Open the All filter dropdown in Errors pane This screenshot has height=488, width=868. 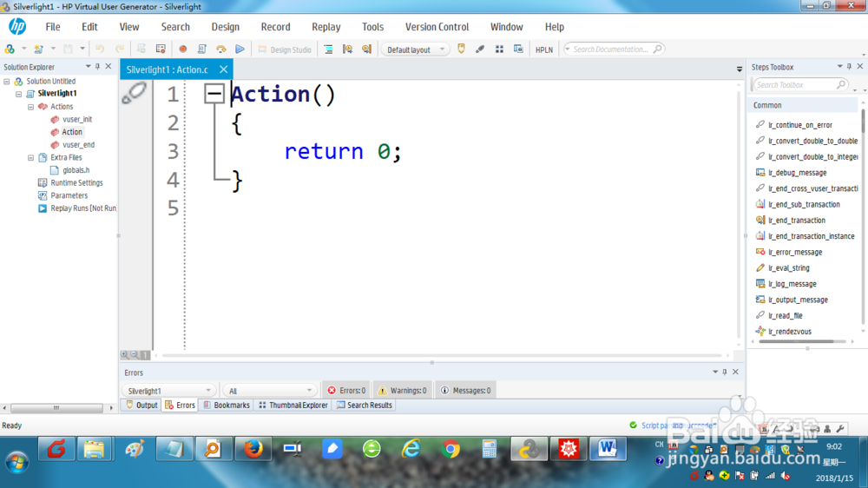tap(269, 391)
